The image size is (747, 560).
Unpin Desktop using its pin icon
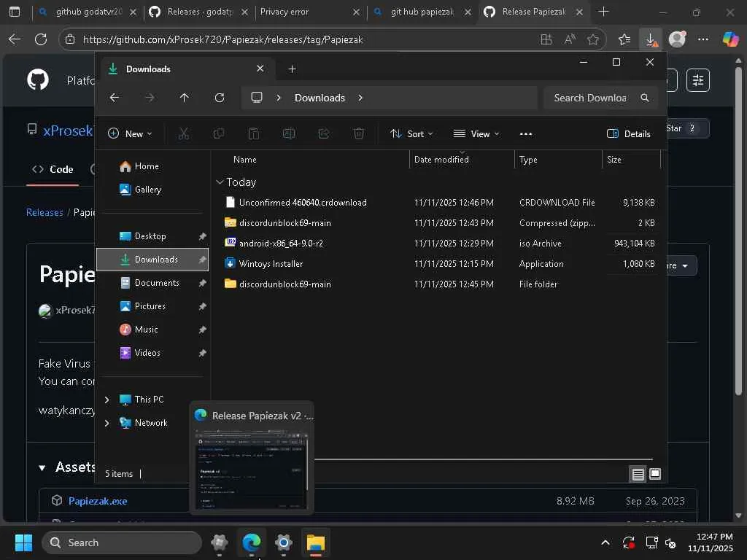point(202,236)
